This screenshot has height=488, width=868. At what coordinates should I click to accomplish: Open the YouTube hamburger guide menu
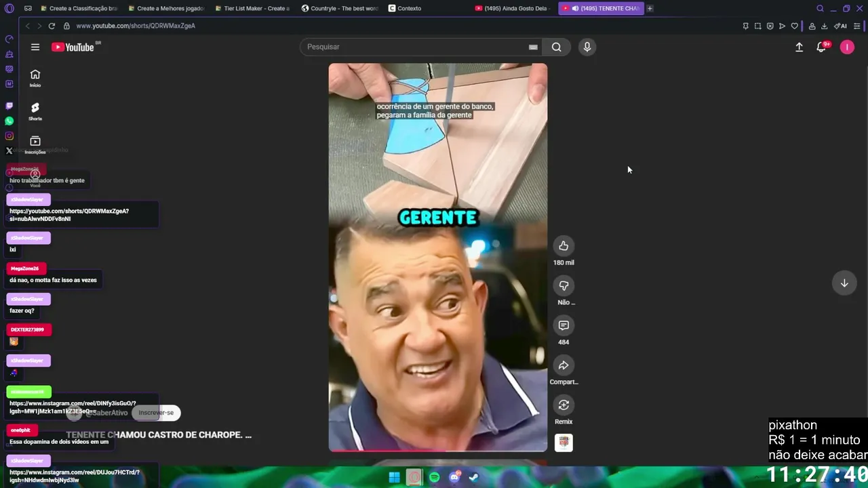point(35,47)
